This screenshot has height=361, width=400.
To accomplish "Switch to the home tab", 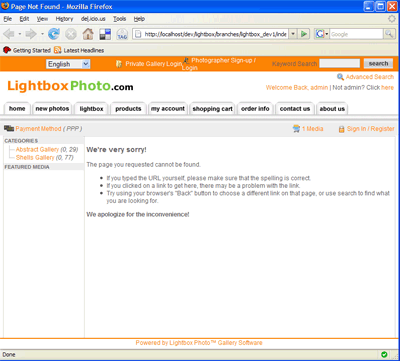I will click(17, 109).
